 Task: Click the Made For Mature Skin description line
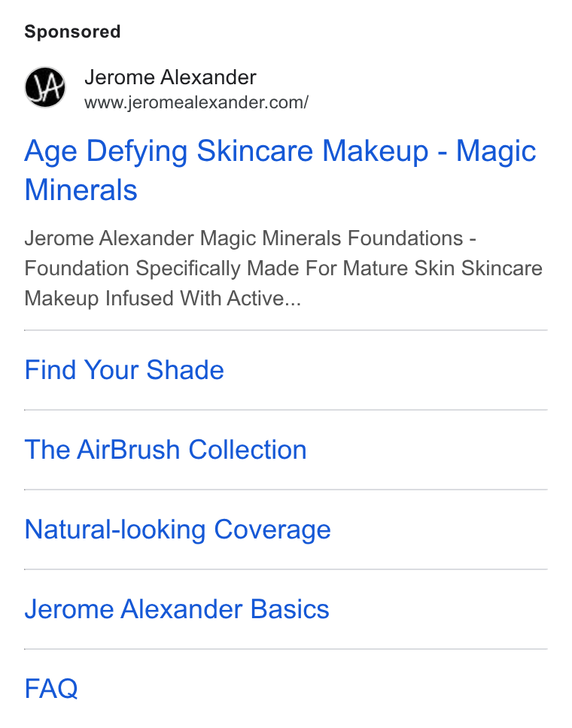284,268
